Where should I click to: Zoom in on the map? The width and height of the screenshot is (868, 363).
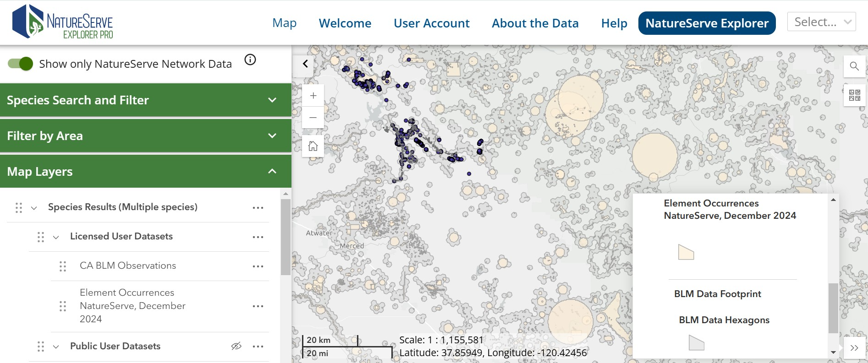[x=313, y=96]
